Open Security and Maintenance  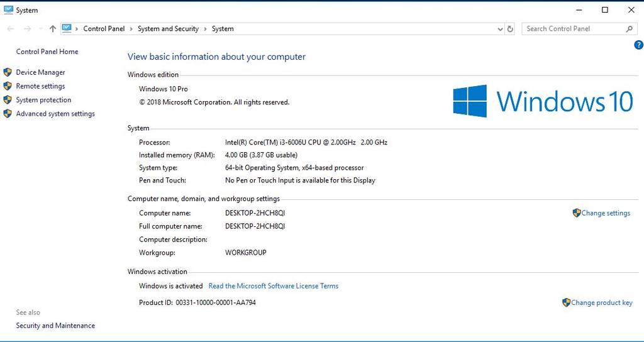[x=55, y=326]
